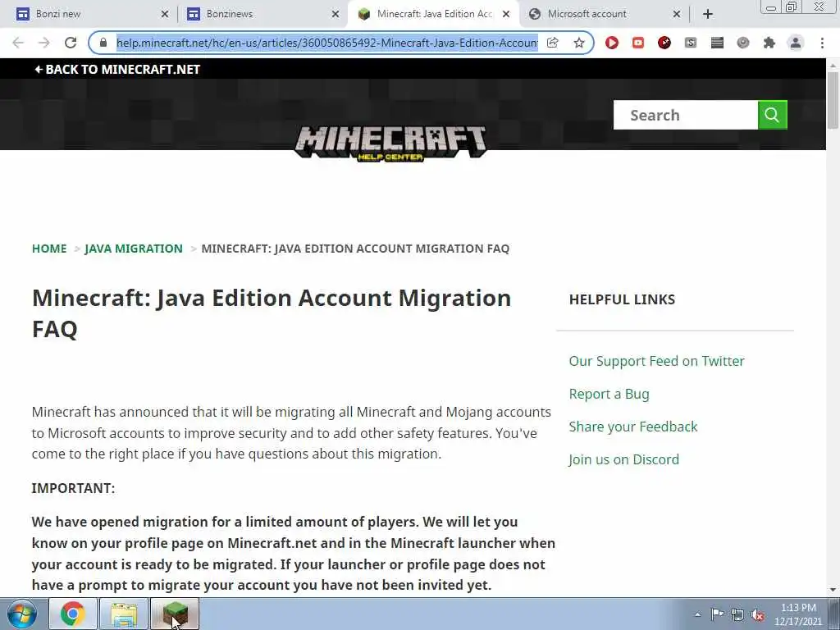Close the Bonzi new tab

point(164,15)
